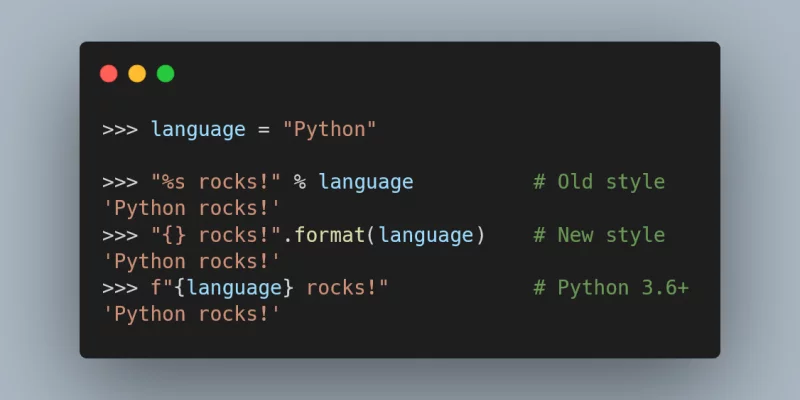Click the 'language' variable in the assignment line

[198, 130]
